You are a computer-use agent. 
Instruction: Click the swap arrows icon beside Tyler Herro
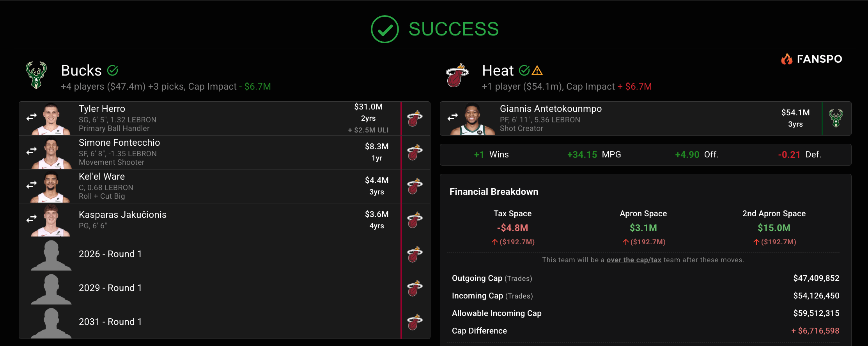pyautogui.click(x=32, y=117)
